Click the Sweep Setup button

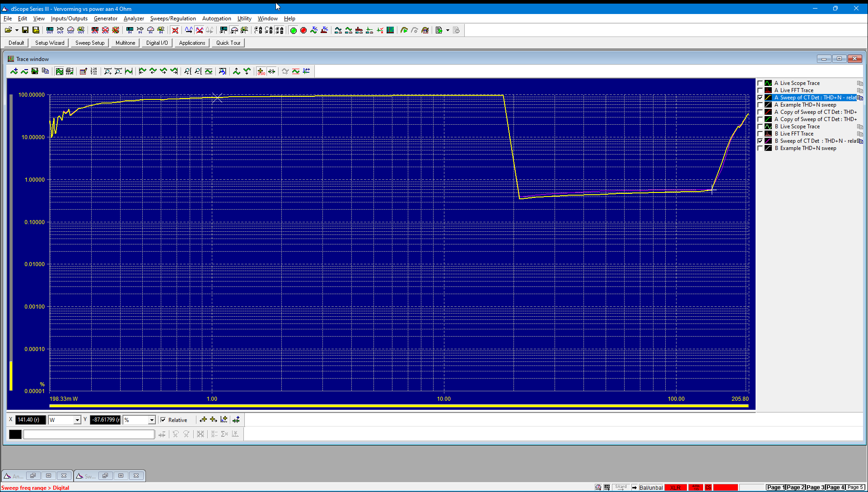[x=90, y=43]
